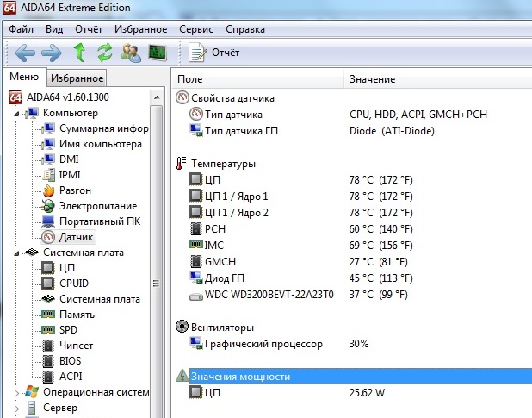Image resolution: width=532 pixels, height=418 pixels.
Task: Click the Значение column header
Action: (x=372, y=79)
